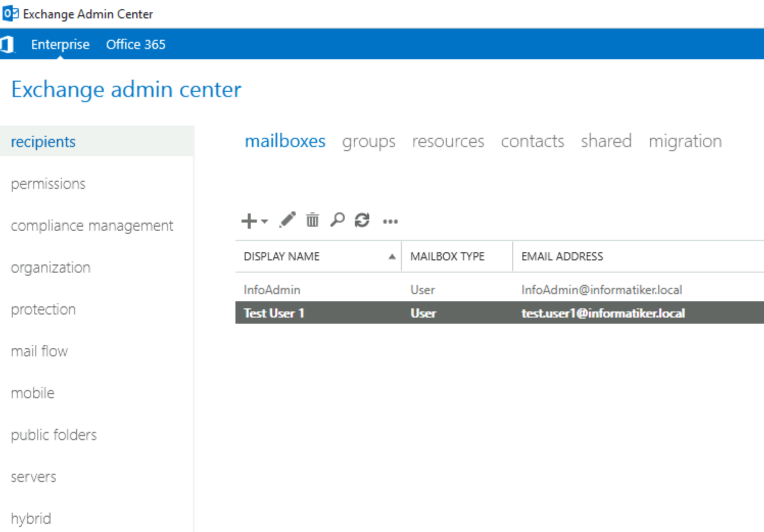Open the shared tab

[x=606, y=141]
